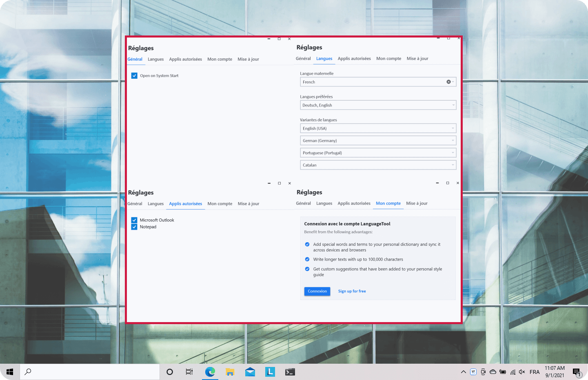Open LanguageTool app from the taskbar
588x380 pixels.
(x=270, y=372)
